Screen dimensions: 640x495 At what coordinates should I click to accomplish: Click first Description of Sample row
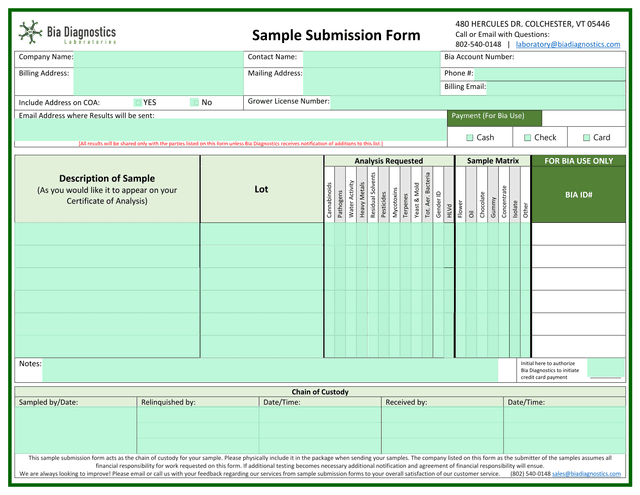point(107,234)
